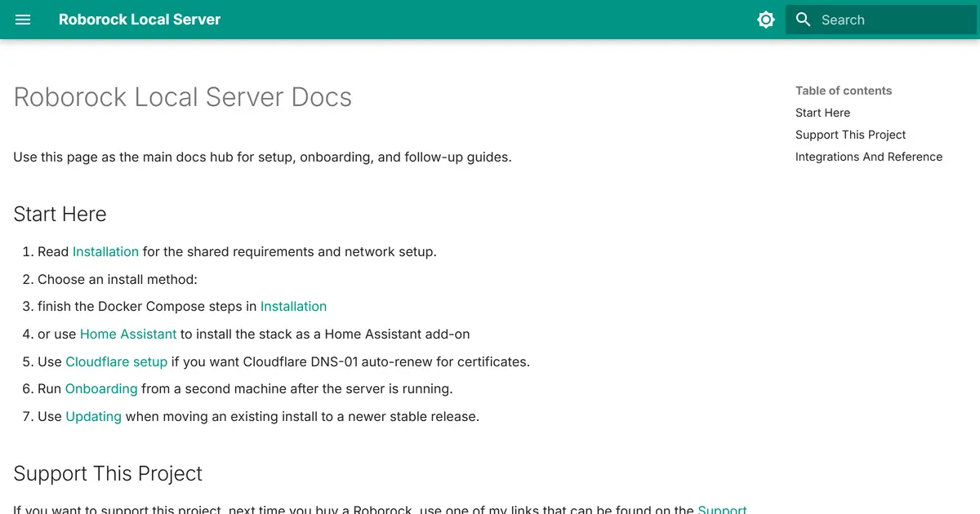Viewport: 980px width, 514px height.
Task: Click the magnifier search icon
Action: 804,20
